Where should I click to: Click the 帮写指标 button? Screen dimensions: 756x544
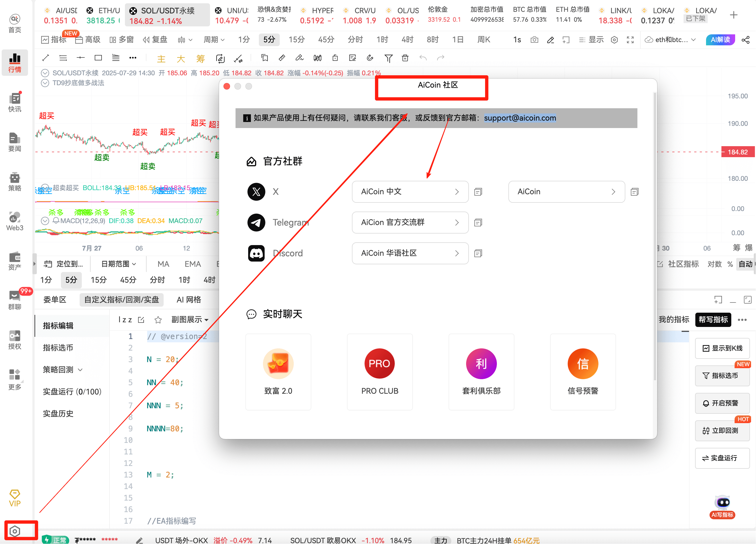point(713,320)
